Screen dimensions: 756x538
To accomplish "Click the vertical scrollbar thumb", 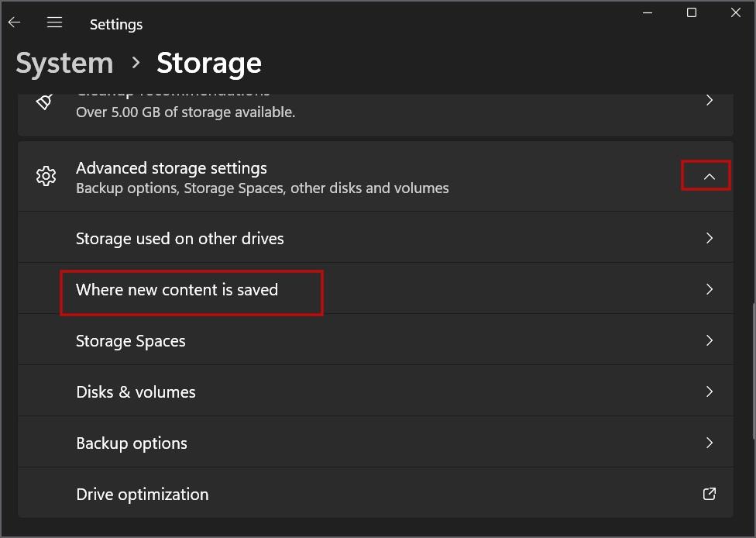I will point(754,371).
